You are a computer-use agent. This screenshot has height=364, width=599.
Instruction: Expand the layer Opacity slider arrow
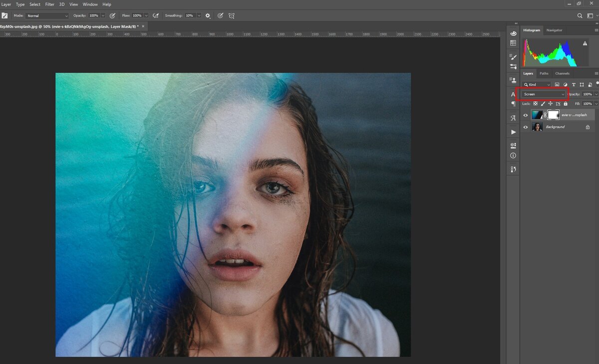596,94
